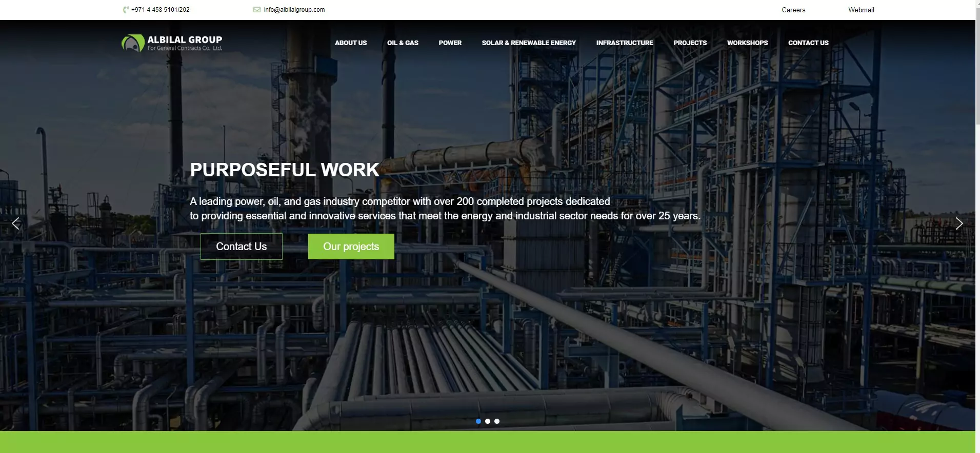Navigate to the Projects page
This screenshot has width=980, height=453.
690,43
